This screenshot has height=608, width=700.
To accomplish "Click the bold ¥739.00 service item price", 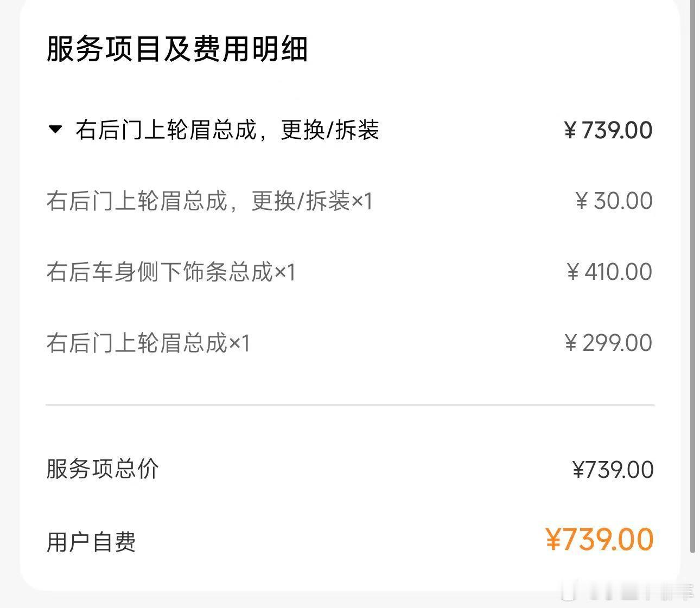I will point(608,130).
